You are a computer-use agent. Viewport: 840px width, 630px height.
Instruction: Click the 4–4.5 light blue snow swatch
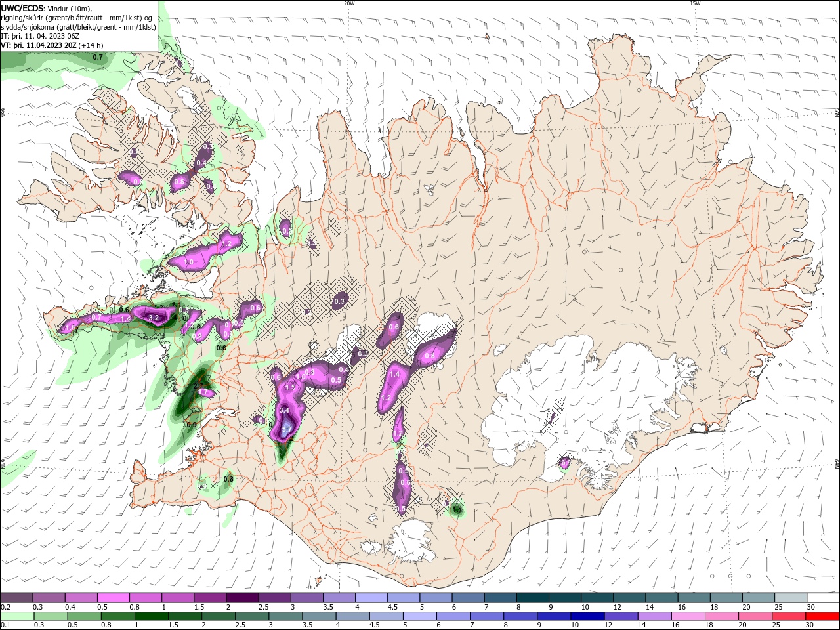[x=371, y=598]
